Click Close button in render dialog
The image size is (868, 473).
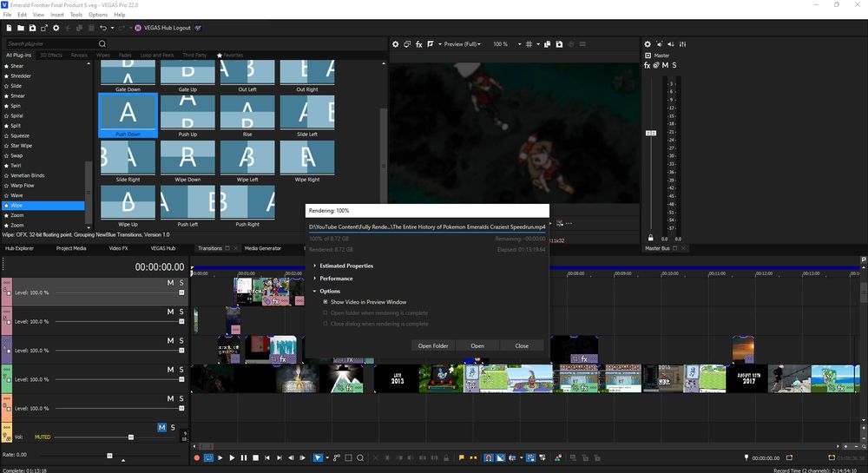point(522,345)
